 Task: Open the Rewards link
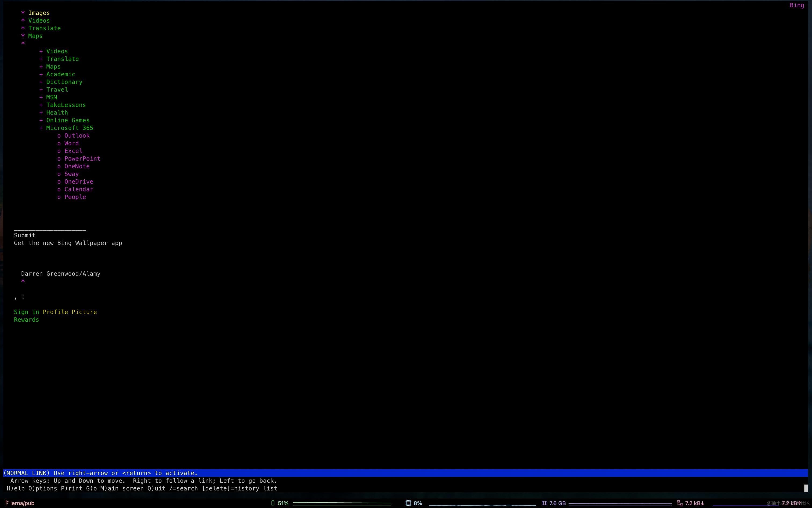coord(26,320)
